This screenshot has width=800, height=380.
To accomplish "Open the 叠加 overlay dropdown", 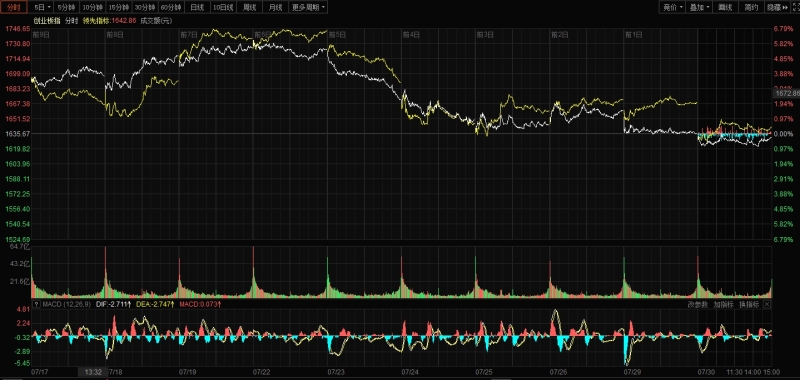I will 698,7.
